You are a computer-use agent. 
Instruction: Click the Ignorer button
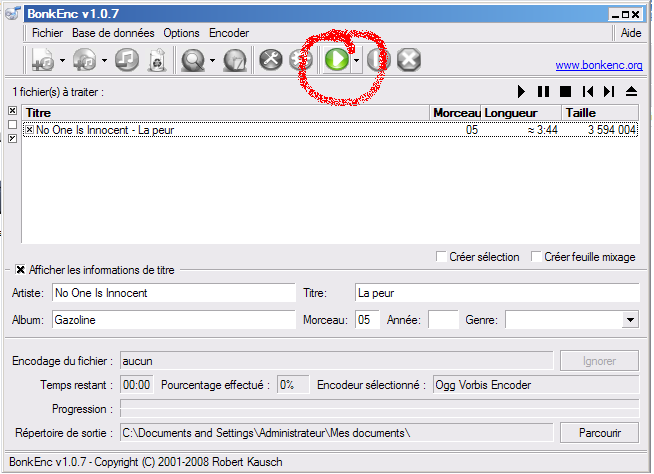click(599, 361)
